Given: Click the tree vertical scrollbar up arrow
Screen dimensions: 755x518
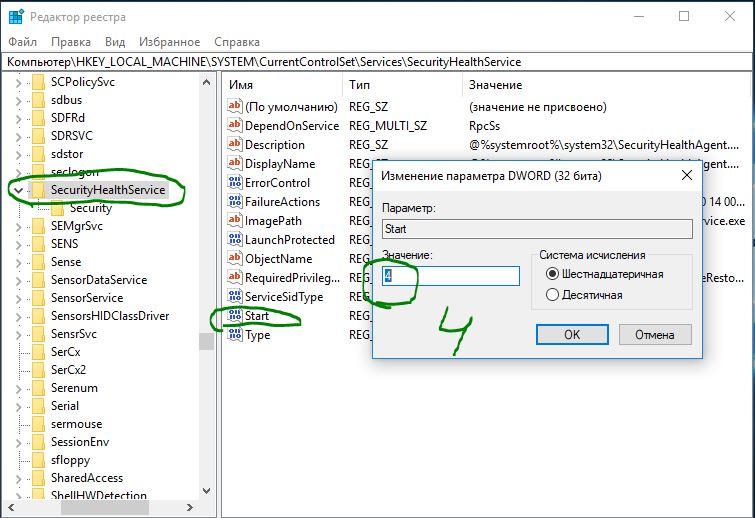Looking at the screenshot, I should tap(207, 82).
